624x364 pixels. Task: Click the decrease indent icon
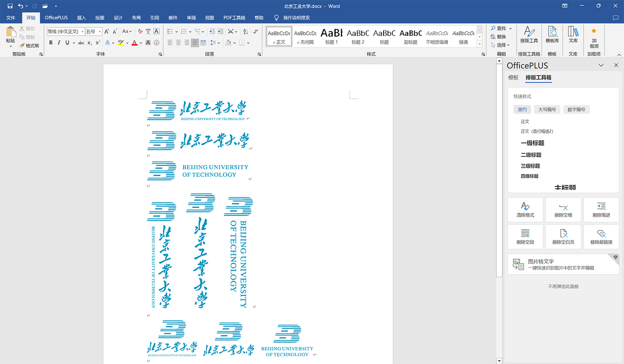click(212, 31)
